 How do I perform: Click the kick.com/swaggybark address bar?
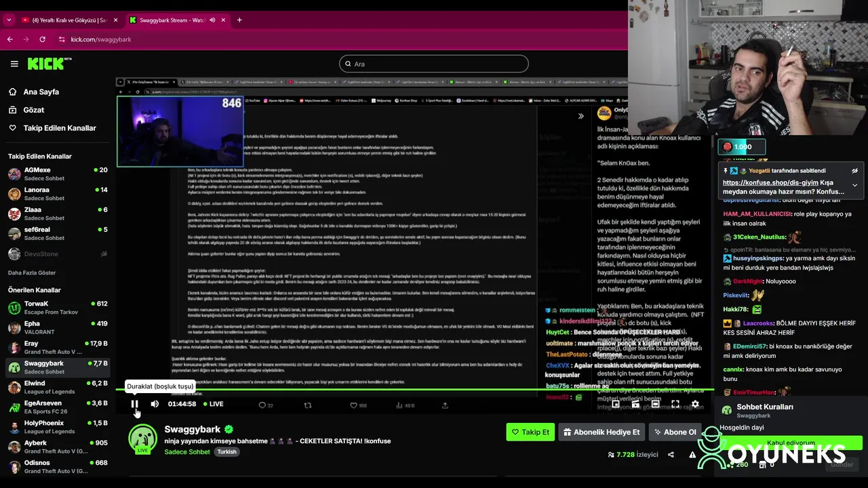(x=101, y=39)
